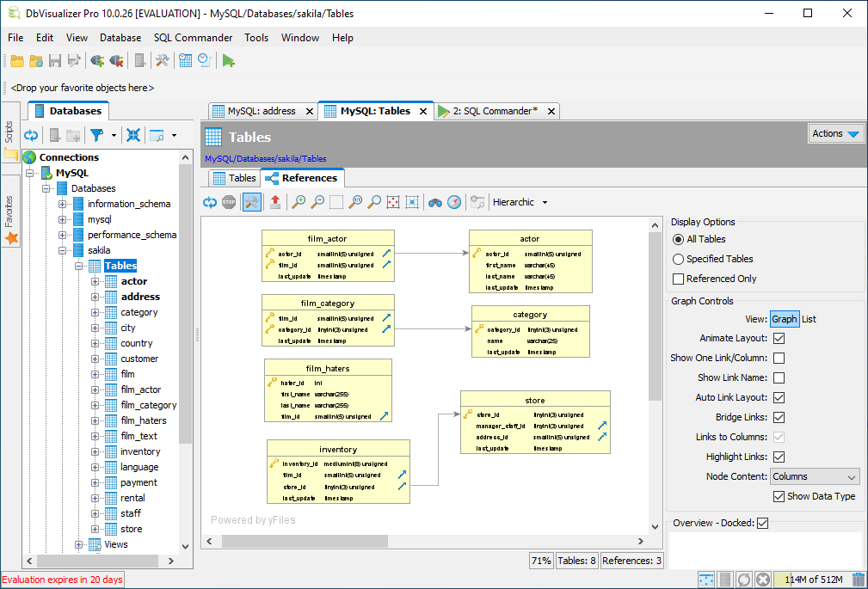The width and height of the screenshot is (868, 589).
Task: Expand the information_schema node
Action: point(62,204)
